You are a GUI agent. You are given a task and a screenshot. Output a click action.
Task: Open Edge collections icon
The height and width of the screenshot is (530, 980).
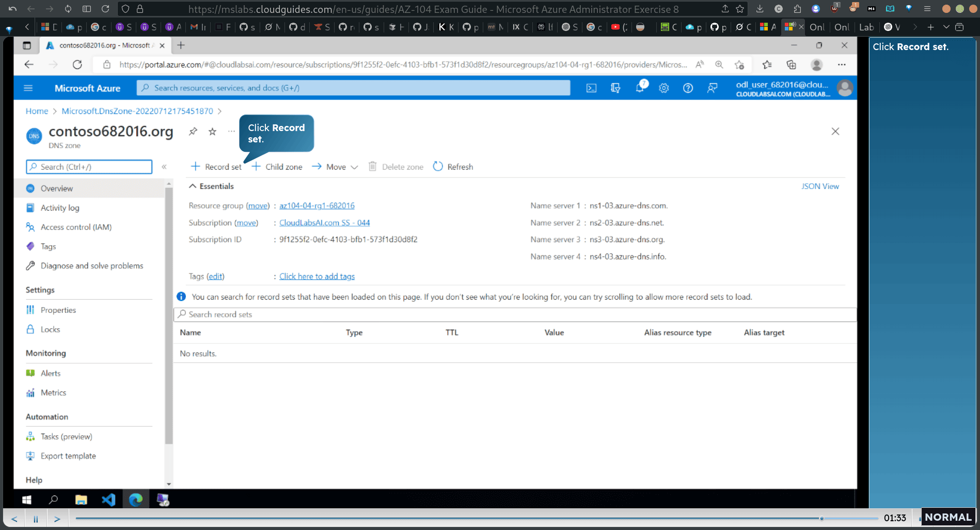click(x=791, y=65)
